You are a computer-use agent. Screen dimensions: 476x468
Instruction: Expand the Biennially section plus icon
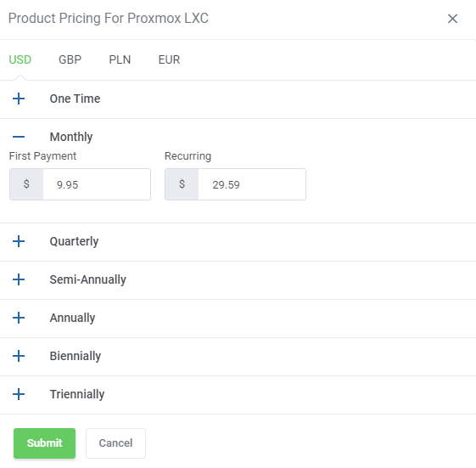click(x=19, y=356)
